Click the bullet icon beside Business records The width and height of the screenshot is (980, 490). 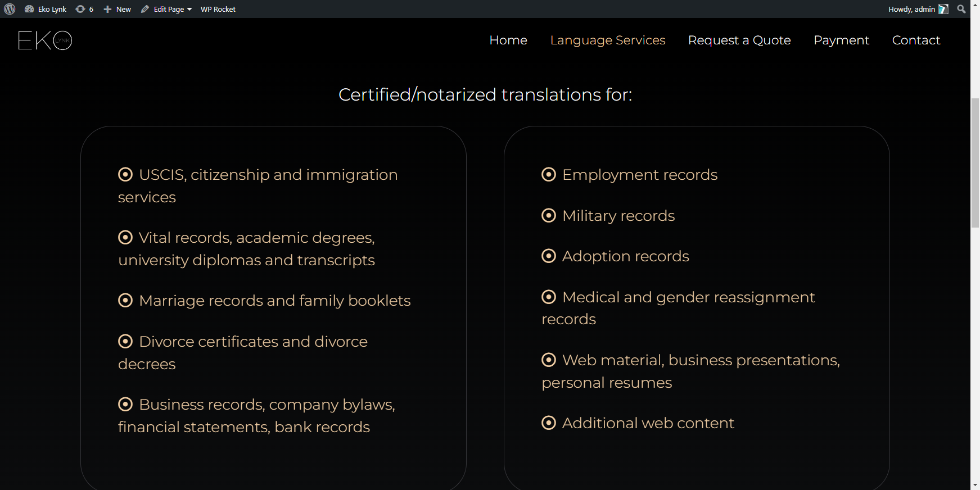click(125, 405)
